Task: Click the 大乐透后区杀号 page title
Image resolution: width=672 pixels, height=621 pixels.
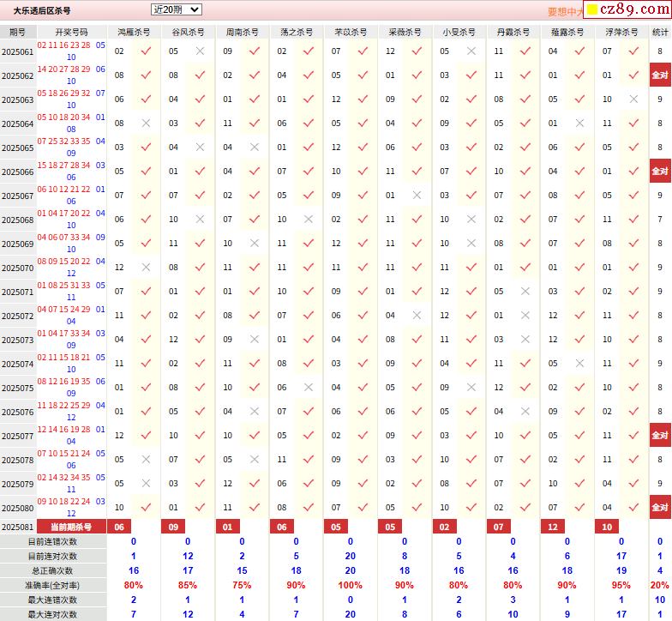Action: click(x=42, y=10)
